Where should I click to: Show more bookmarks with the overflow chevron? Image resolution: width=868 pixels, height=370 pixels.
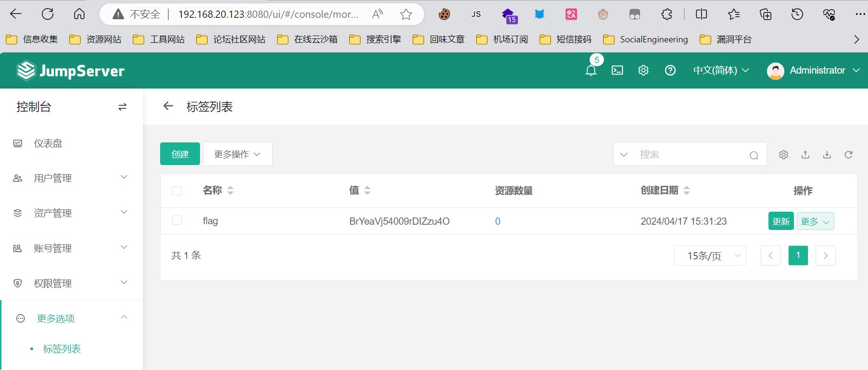tap(856, 39)
